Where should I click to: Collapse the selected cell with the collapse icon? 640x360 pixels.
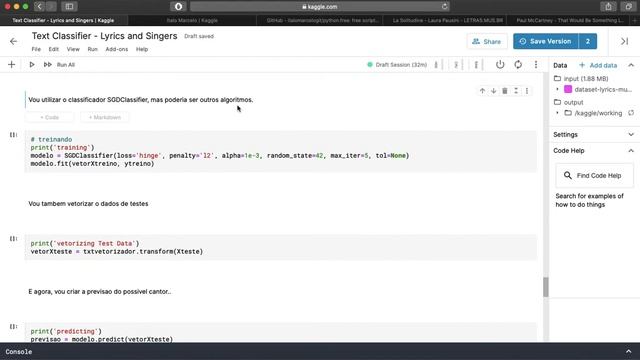[x=516, y=91]
